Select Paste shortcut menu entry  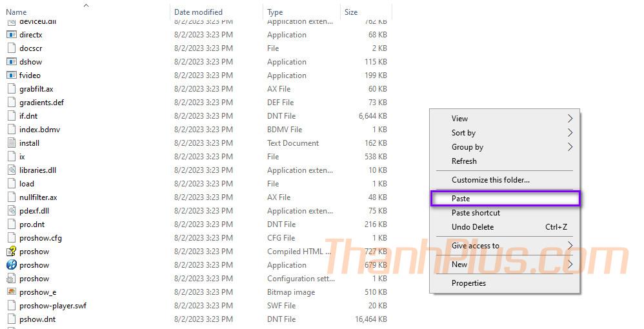[476, 213]
